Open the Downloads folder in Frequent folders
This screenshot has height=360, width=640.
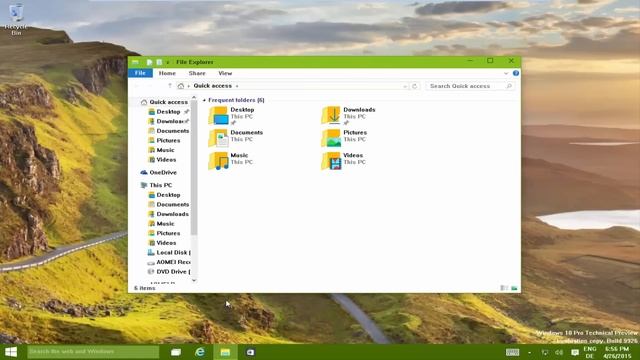tap(348, 116)
